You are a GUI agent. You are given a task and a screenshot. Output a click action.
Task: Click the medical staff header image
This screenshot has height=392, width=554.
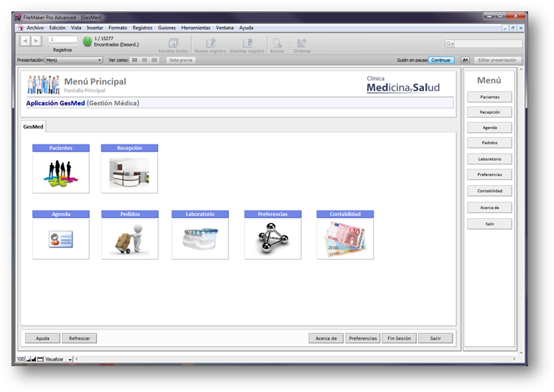tap(43, 85)
